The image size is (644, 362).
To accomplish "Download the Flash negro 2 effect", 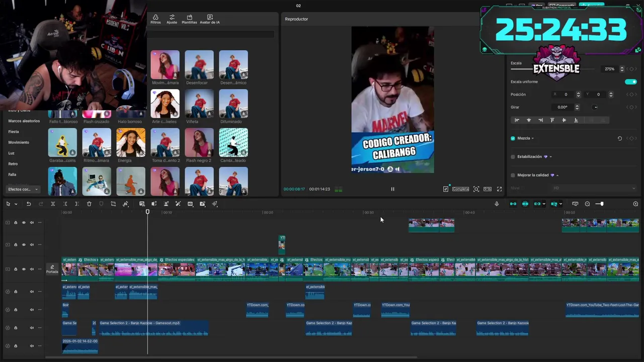I will pos(210,152).
